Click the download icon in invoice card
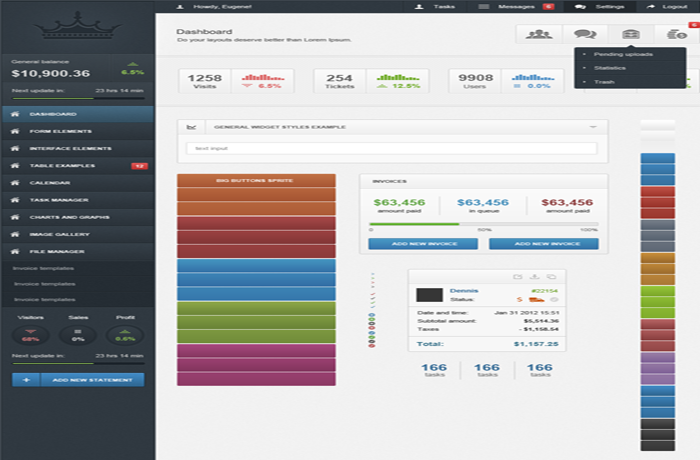The height and width of the screenshot is (460, 700). point(534,277)
